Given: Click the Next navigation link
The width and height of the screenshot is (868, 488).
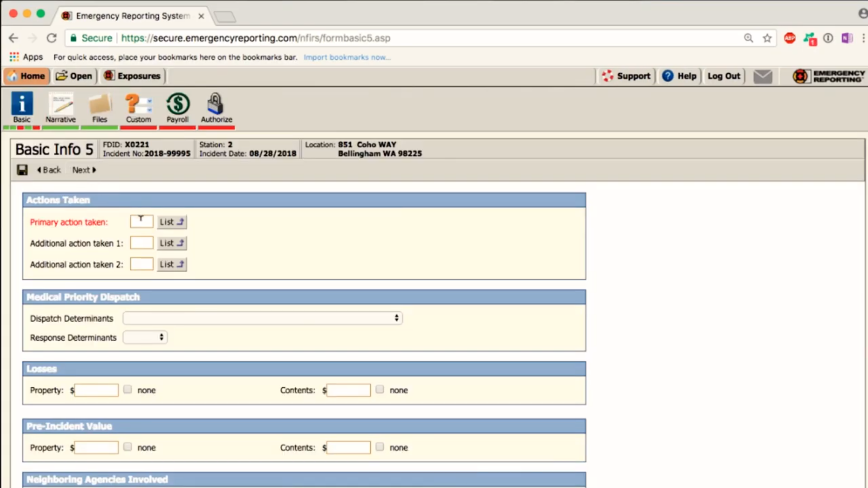Looking at the screenshot, I should pos(84,170).
